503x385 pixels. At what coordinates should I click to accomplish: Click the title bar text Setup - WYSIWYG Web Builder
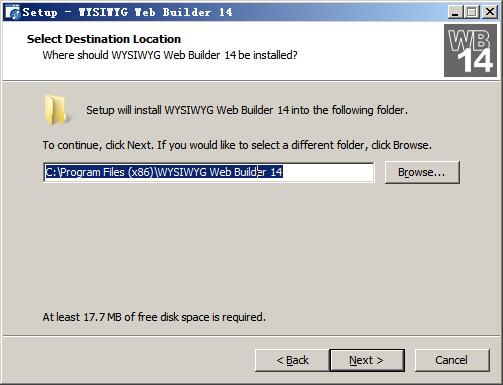click(128, 12)
